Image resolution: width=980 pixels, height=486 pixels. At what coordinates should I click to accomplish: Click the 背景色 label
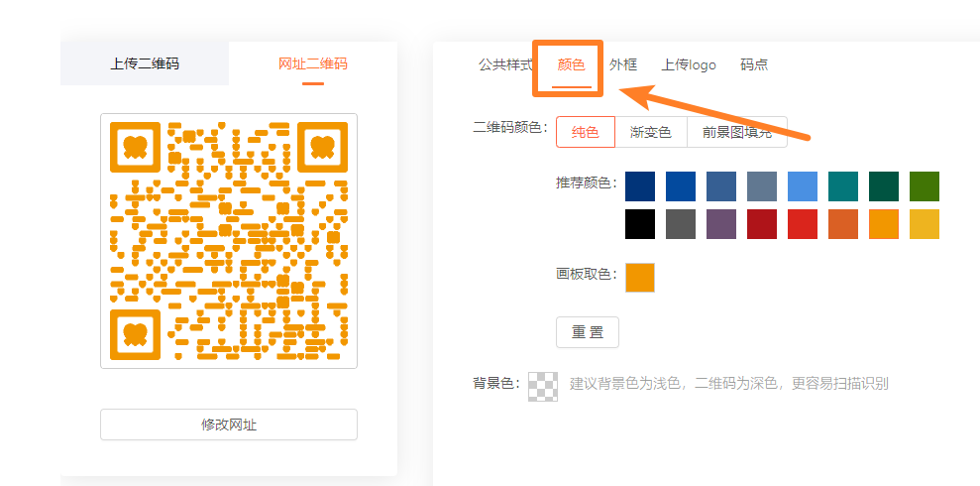coord(496,384)
